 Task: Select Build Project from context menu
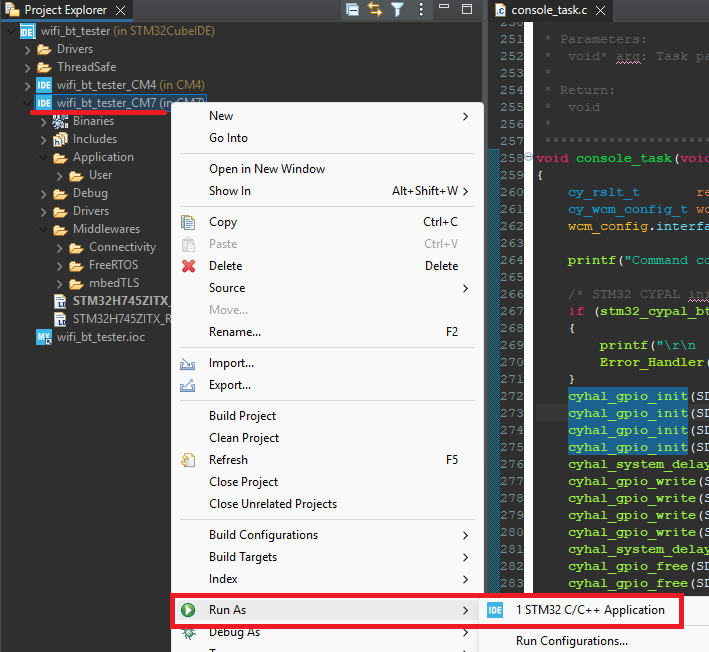pyautogui.click(x=242, y=416)
